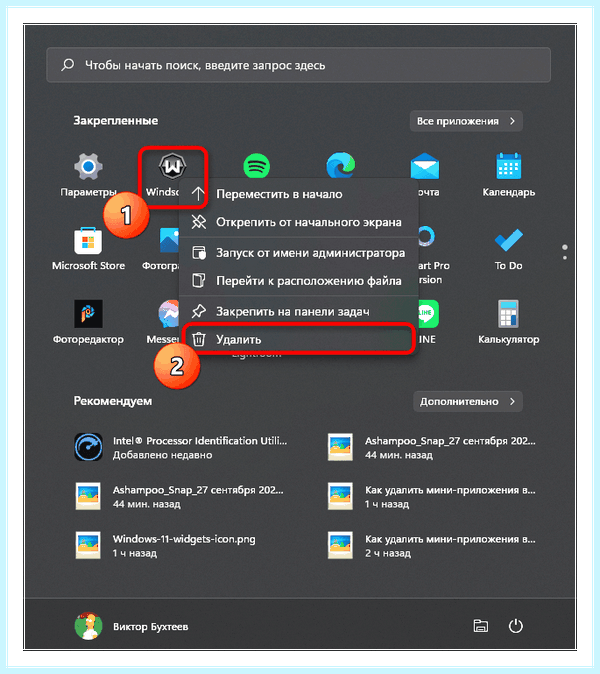The image size is (600, 674).
Task: Click Виктор Бухтеев user avatar
Action: (88, 626)
